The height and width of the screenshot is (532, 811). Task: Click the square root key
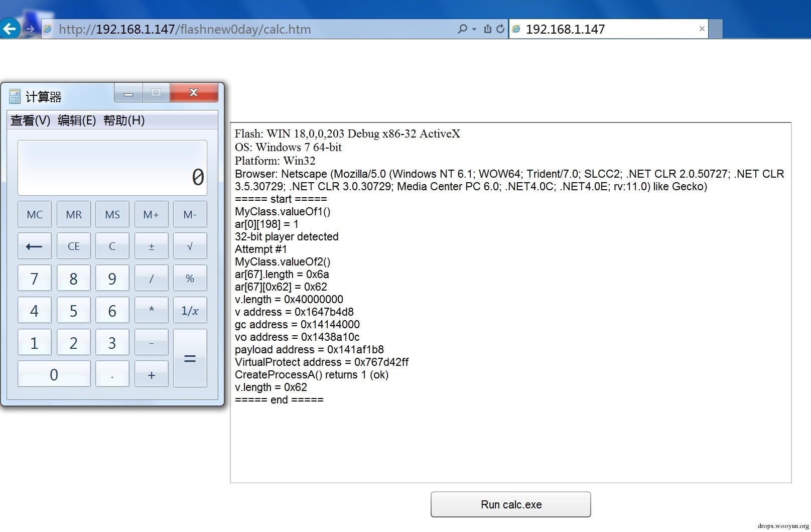(x=190, y=246)
